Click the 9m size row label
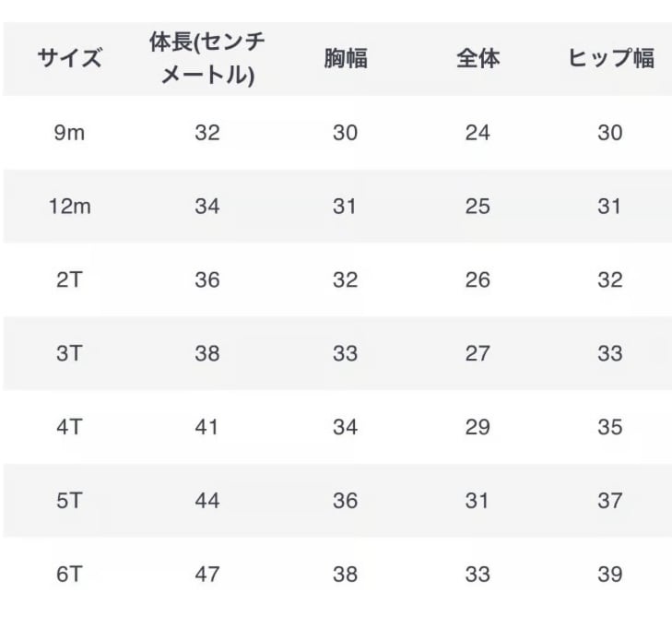 pyautogui.click(x=69, y=133)
